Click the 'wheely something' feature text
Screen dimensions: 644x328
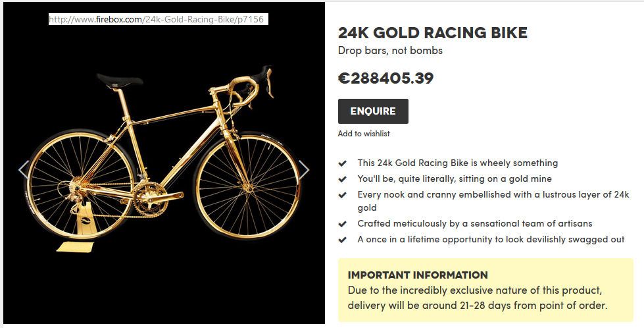click(457, 163)
